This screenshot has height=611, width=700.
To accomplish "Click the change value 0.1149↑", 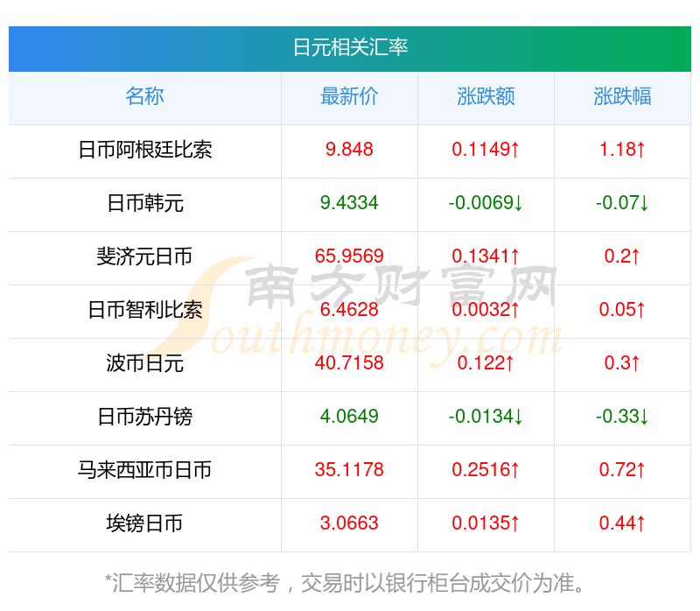I will tap(486, 149).
